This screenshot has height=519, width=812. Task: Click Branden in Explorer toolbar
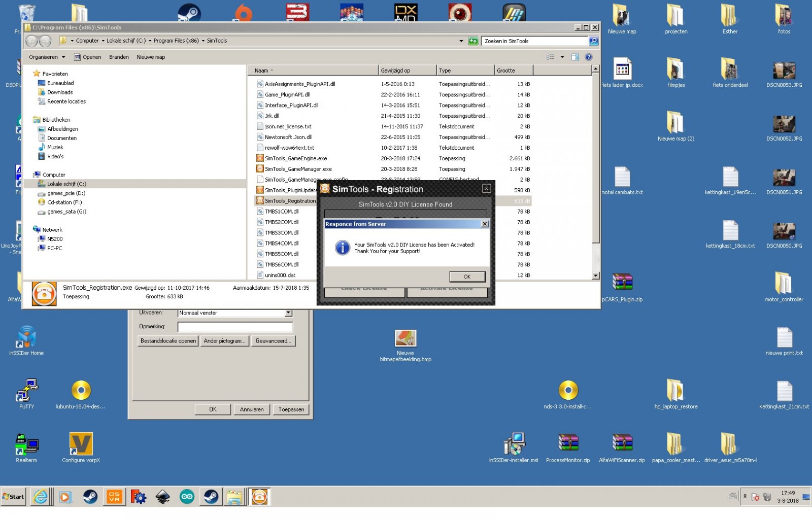click(x=119, y=57)
